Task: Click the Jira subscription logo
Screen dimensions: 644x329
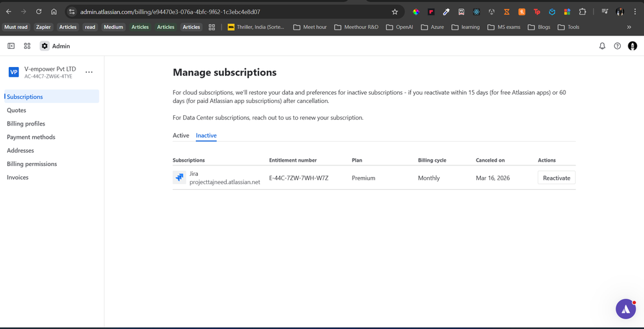Action: pyautogui.click(x=179, y=178)
